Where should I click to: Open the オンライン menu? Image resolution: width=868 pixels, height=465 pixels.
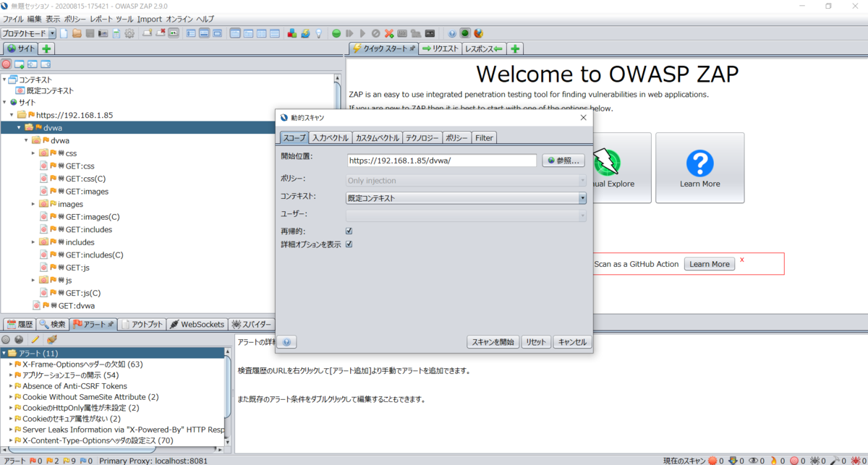tap(179, 19)
